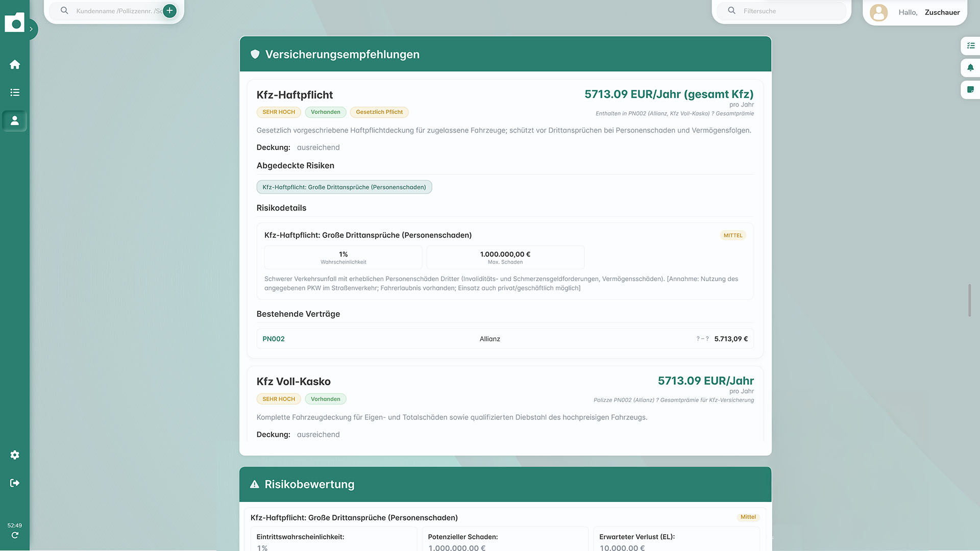Open contract PN002 under Bestehende Verträge

click(x=274, y=338)
